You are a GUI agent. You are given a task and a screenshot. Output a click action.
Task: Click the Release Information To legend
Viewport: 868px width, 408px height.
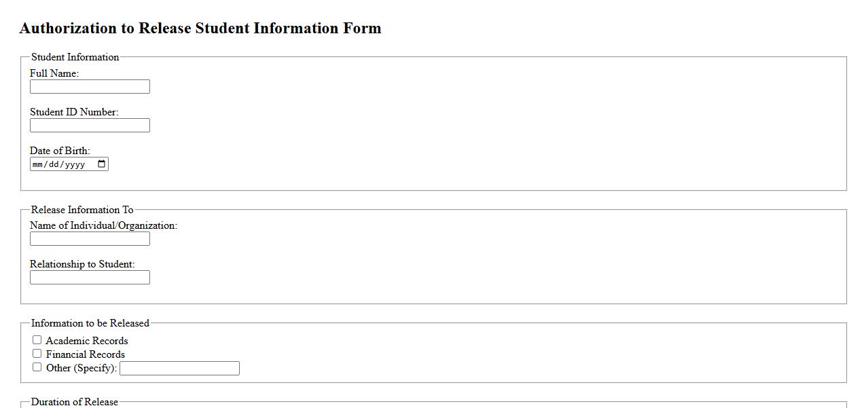coord(82,210)
